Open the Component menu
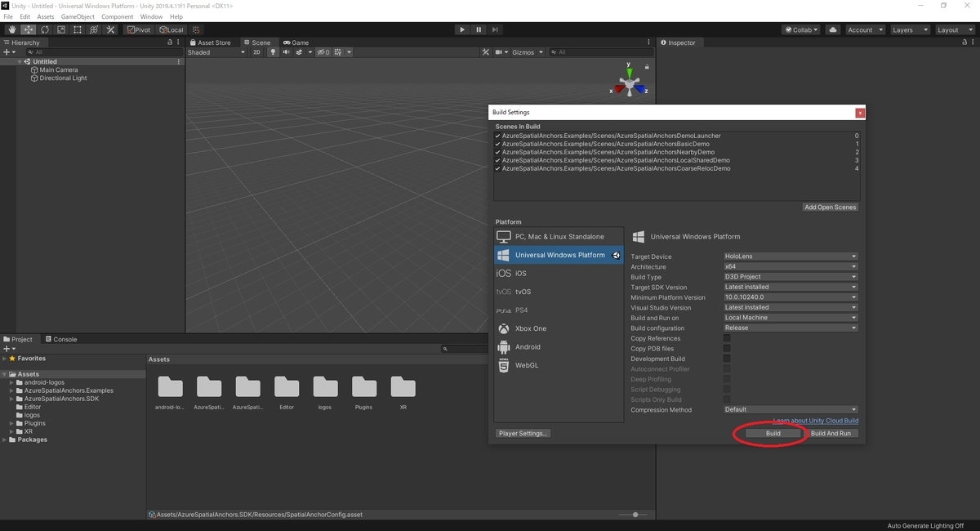The width and height of the screenshot is (980, 531). coord(117,16)
